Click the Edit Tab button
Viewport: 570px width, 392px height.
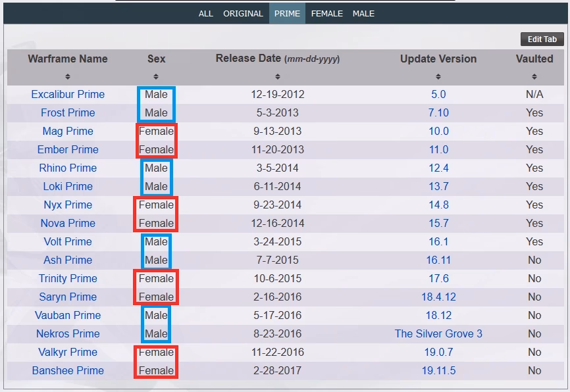[542, 39]
